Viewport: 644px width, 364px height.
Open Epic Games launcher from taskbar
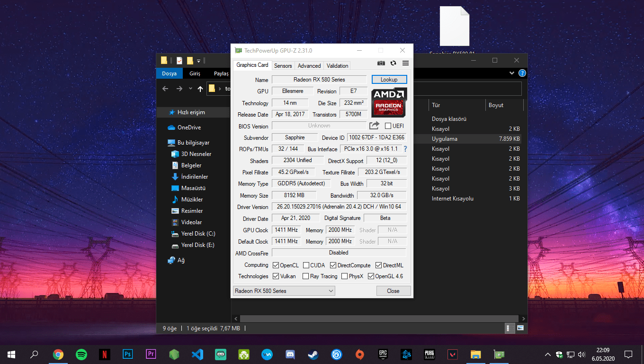coord(383,354)
